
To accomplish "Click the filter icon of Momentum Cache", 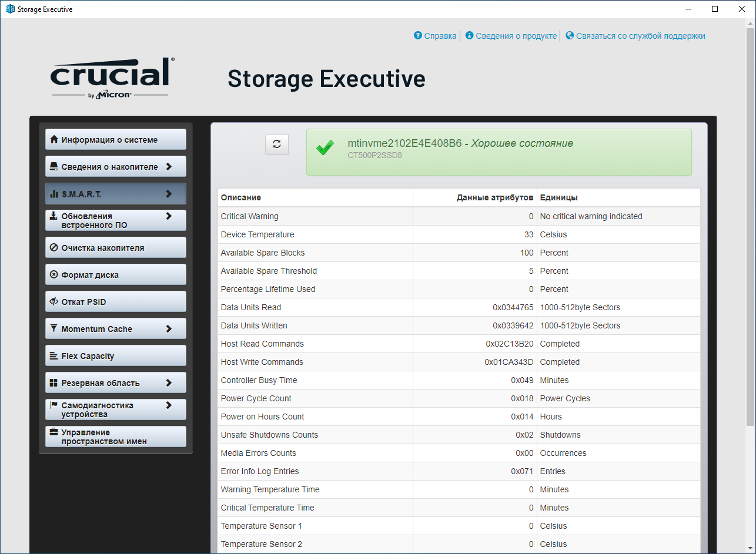I will (54, 329).
